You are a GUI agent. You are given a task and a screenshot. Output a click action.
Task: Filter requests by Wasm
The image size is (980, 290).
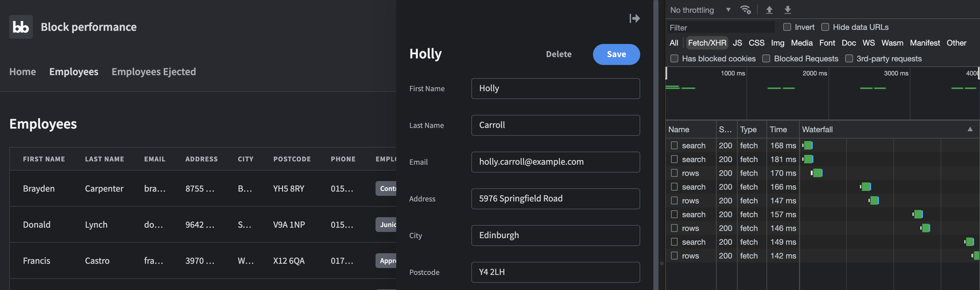[892, 43]
